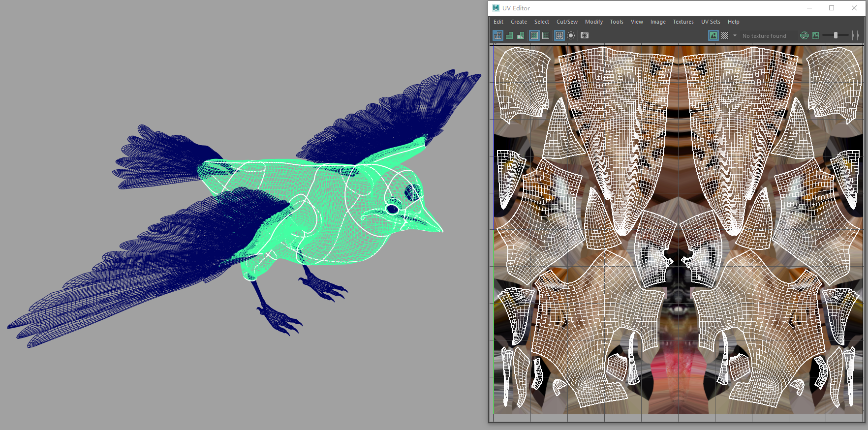868x430 pixels.
Task: Toggle the wireframe shells display icon
Action: (x=498, y=35)
